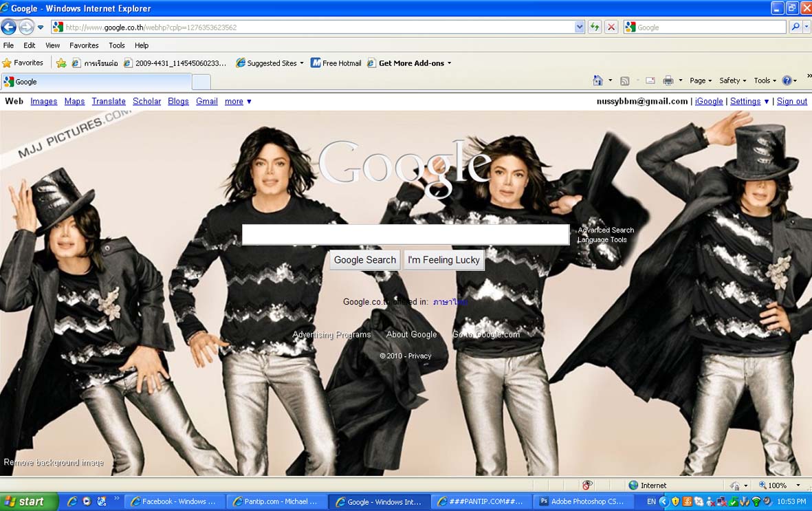
Task: Click the Forward navigation arrow
Action: (26, 26)
